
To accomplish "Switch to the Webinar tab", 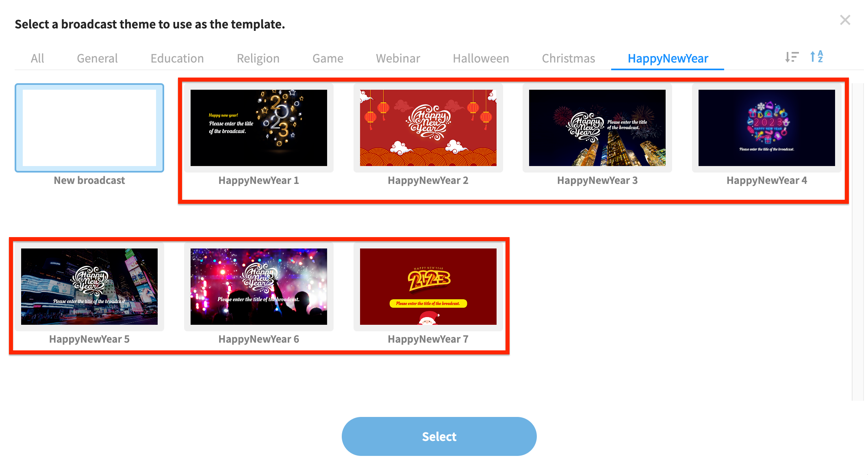I will 398,58.
